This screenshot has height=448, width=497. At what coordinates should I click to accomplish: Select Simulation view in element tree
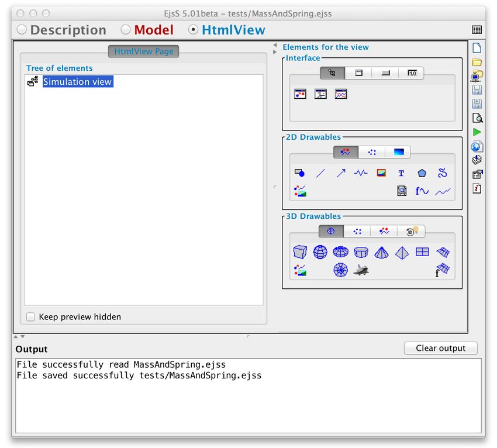coord(78,81)
